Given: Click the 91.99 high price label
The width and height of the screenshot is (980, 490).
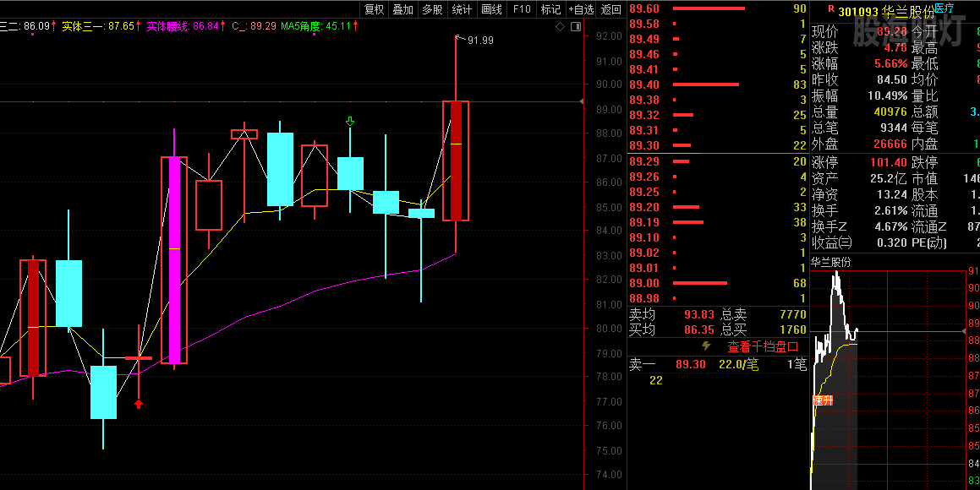Looking at the screenshot, I should pos(479,40).
